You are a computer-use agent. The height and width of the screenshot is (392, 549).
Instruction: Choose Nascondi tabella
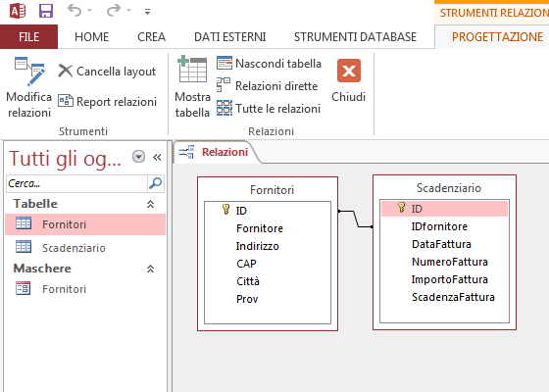(x=269, y=64)
